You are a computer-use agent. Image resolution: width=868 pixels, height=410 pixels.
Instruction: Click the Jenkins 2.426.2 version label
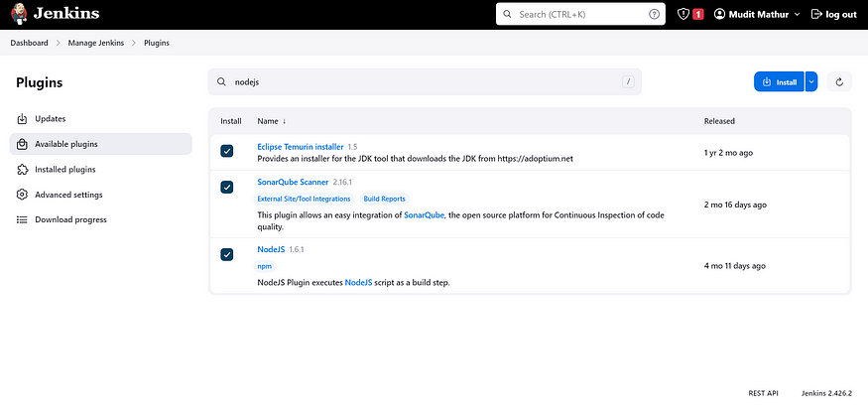[826, 393]
